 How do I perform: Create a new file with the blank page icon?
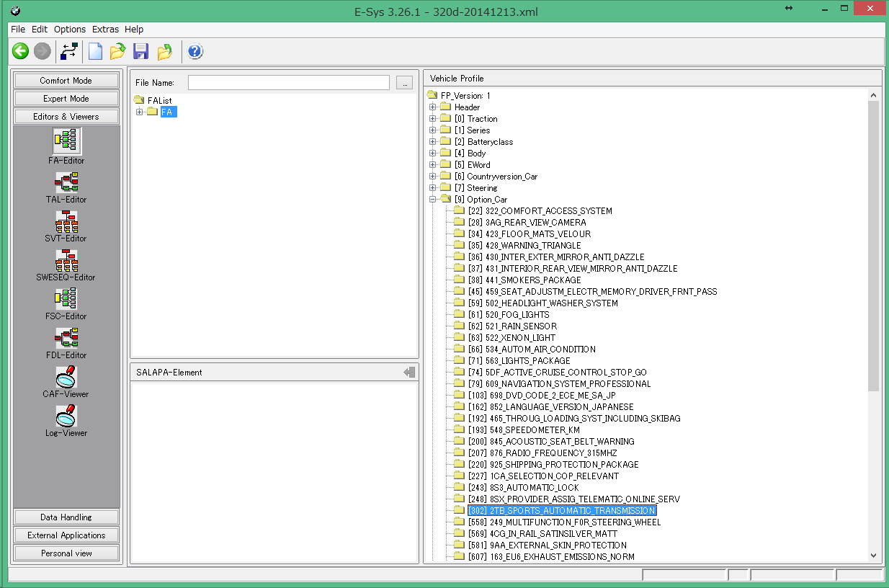tap(95, 51)
